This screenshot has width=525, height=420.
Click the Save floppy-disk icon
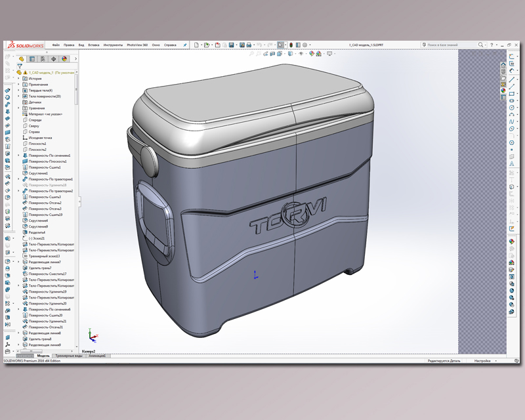click(x=232, y=45)
